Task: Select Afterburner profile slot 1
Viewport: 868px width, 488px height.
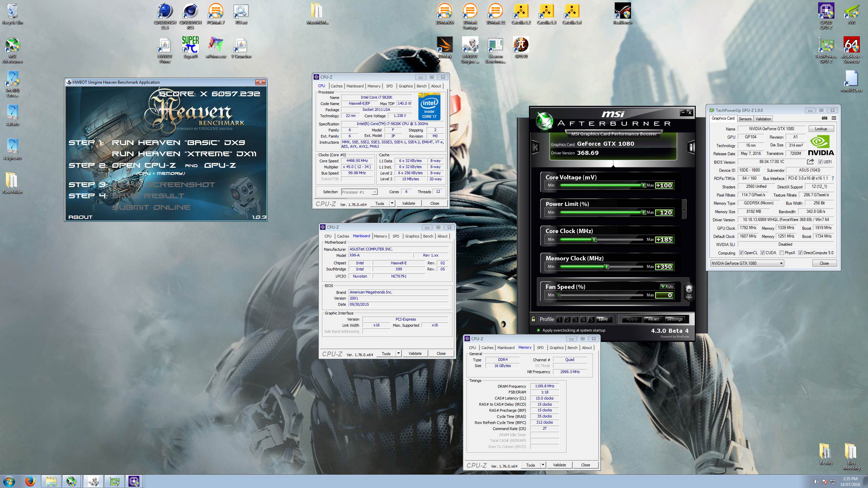Action: coord(559,319)
